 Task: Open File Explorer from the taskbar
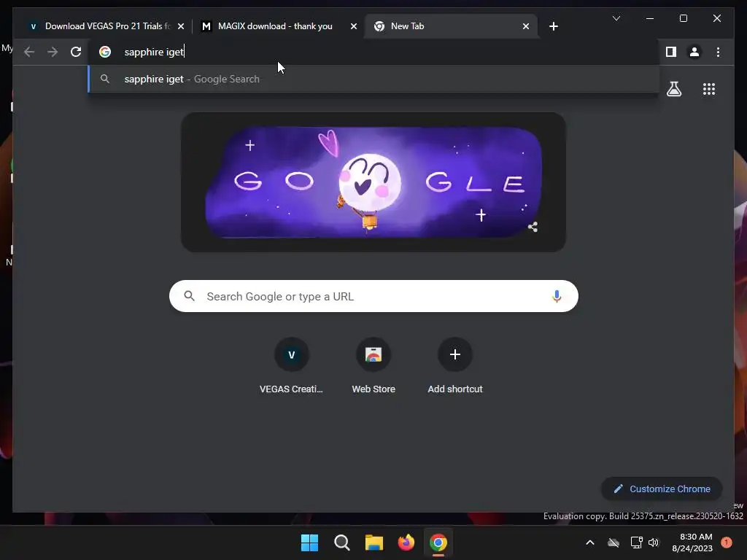click(374, 542)
